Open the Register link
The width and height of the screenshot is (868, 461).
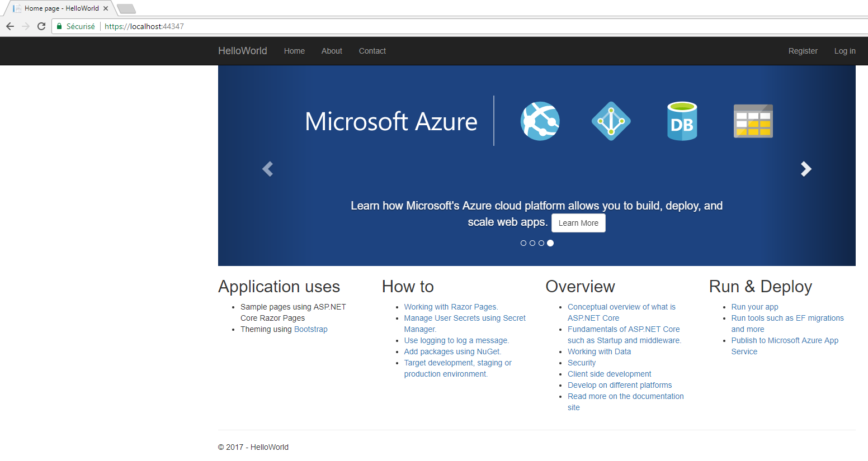(x=803, y=51)
